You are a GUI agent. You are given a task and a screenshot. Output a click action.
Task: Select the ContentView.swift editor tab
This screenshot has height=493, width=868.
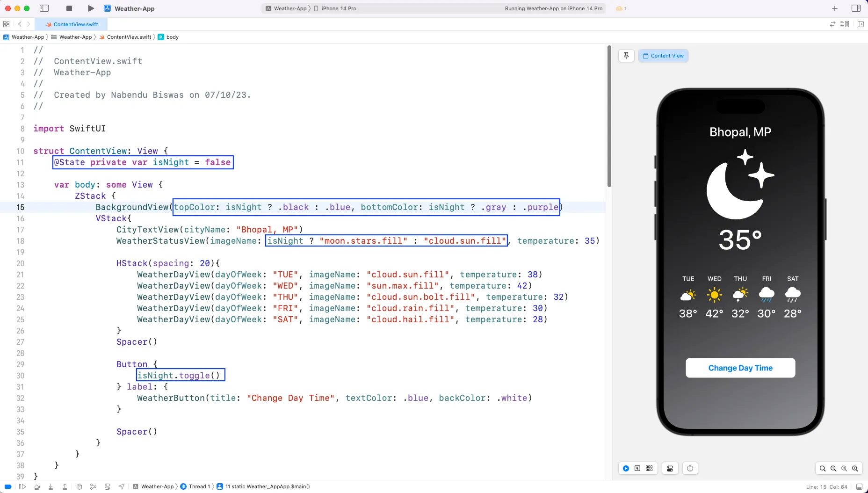tap(72, 24)
